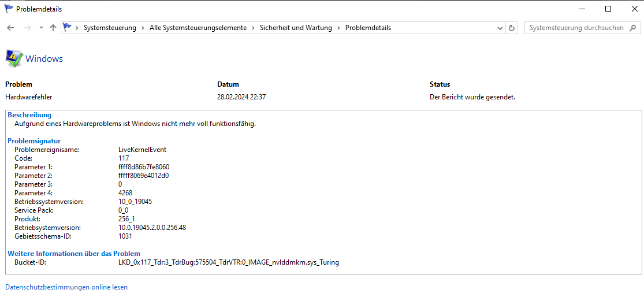The width and height of the screenshot is (644, 297).
Task: Open the recent locations dropdown arrow
Action: 40,28
